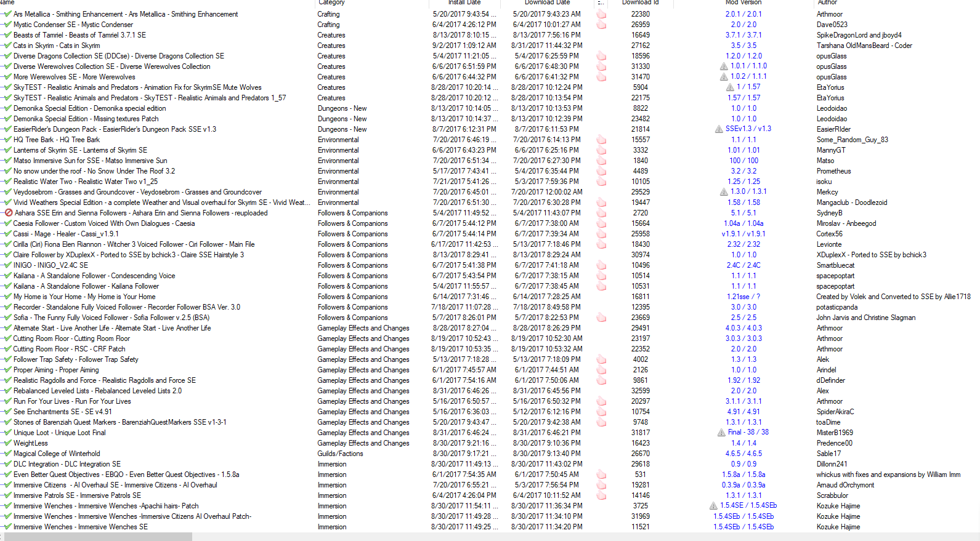The image size is (980, 541).
Task: Click red disabled icon on Ashara SSE row
Action: pyautogui.click(x=9, y=213)
